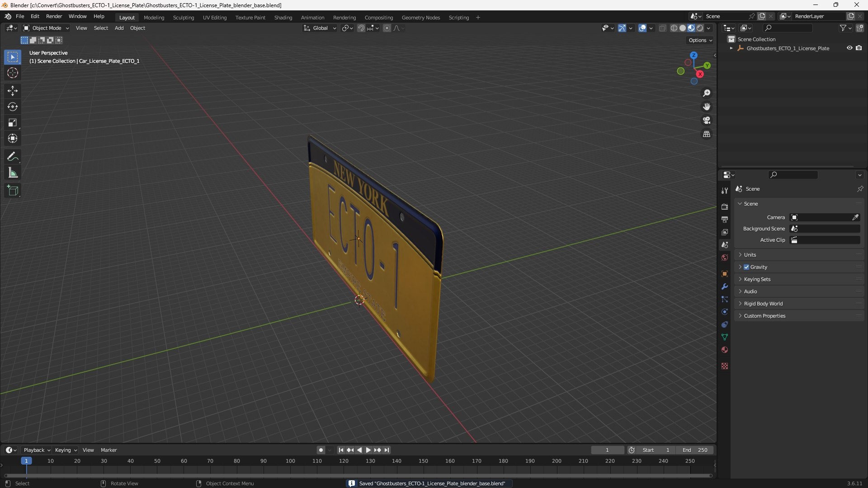The width and height of the screenshot is (868, 488).
Task: Open the Render properties tab
Action: [725, 206]
